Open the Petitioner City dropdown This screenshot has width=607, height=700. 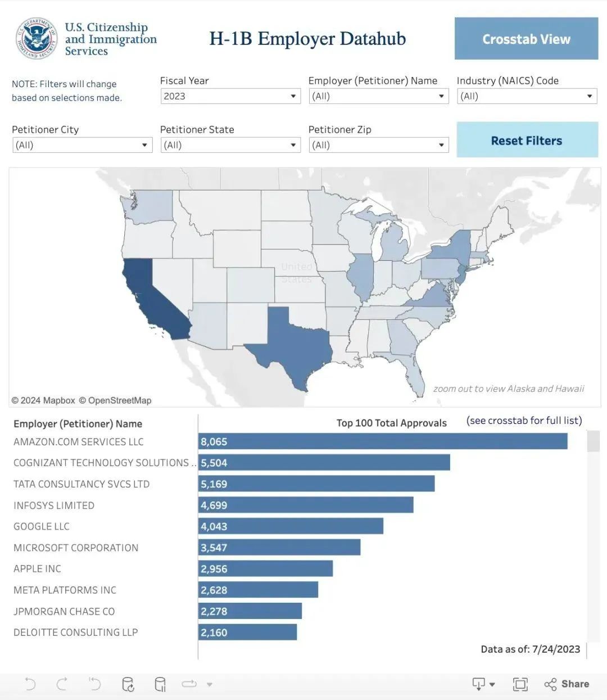(x=82, y=145)
